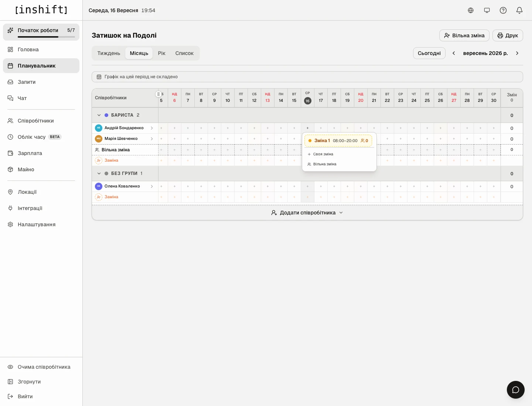This screenshot has height=406, width=532.
Task: Click Вільна зміна button at top
Action: [x=464, y=35]
